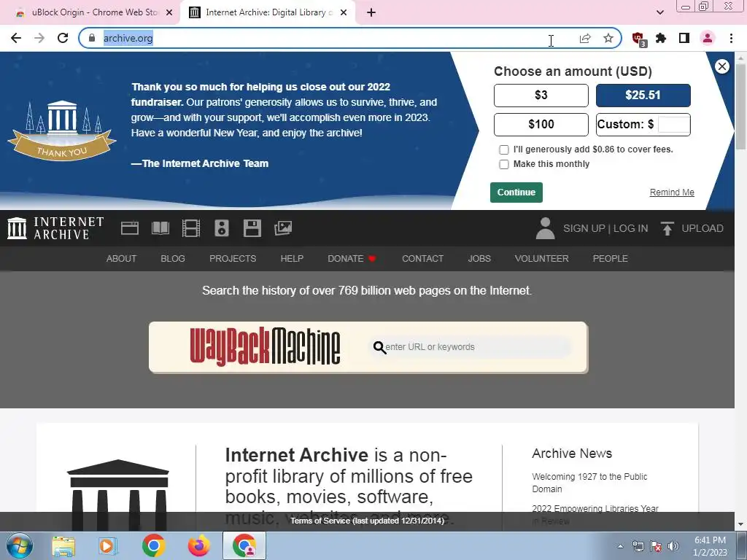Click the lock icon in address bar

pyautogui.click(x=92, y=38)
